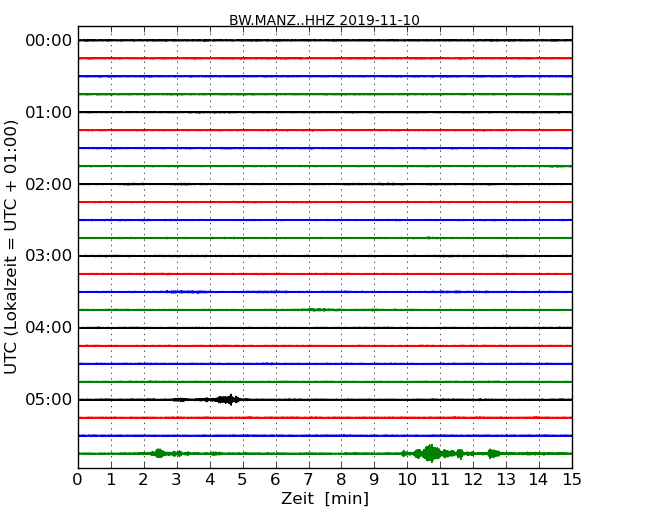Screen dimensions: 650x520
Task: Pick the 03:00 y-axis tick label
Action: (x=48, y=256)
